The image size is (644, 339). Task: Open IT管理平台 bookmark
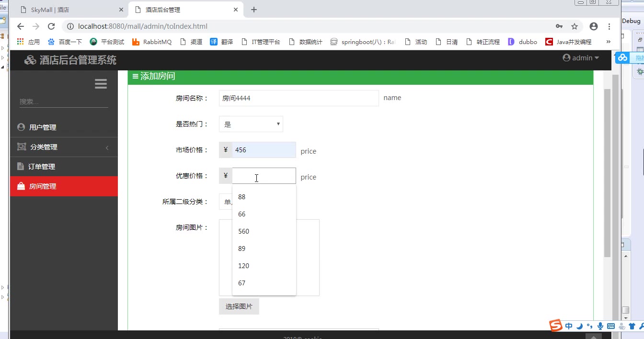tap(261, 42)
